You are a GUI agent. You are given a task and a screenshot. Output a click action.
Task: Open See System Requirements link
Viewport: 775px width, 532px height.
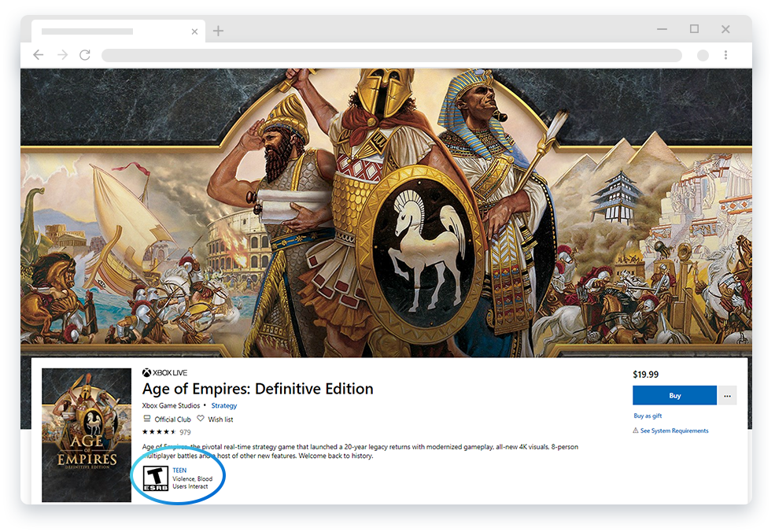point(674,430)
